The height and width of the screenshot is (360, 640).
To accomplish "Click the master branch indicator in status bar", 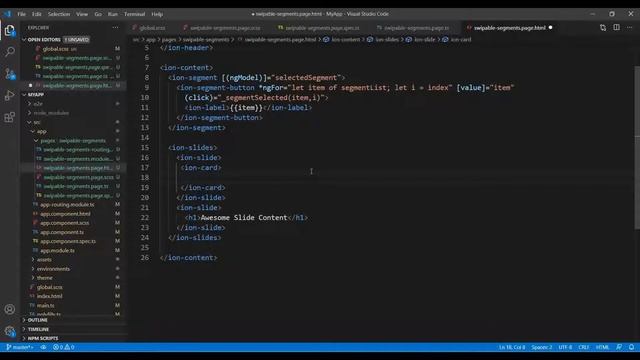I will click(20, 347).
